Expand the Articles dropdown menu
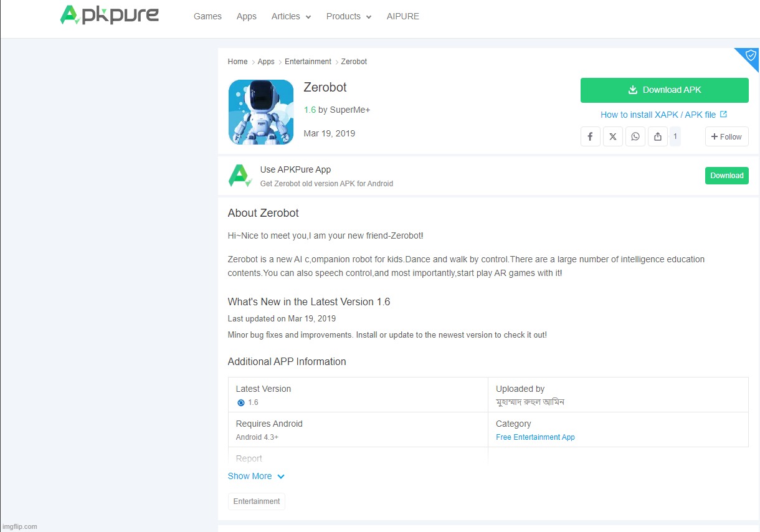This screenshot has height=532, width=760. pos(291,16)
